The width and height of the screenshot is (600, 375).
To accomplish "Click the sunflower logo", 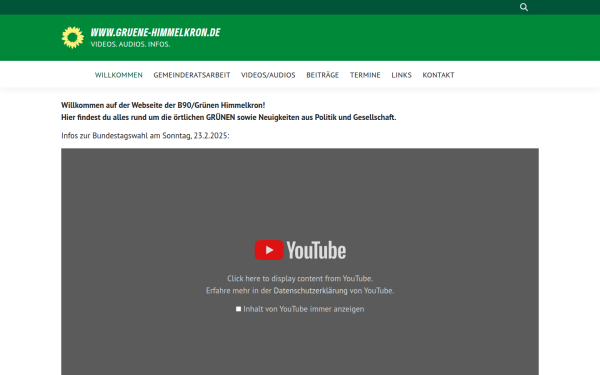I will tap(73, 38).
